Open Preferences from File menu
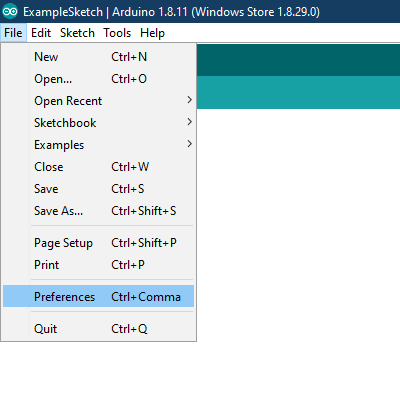The height and width of the screenshot is (400, 400). click(x=98, y=296)
